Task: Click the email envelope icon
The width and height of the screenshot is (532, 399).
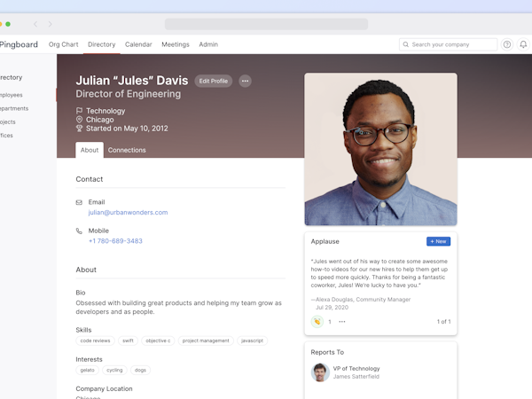Action: [x=79, y=202]
